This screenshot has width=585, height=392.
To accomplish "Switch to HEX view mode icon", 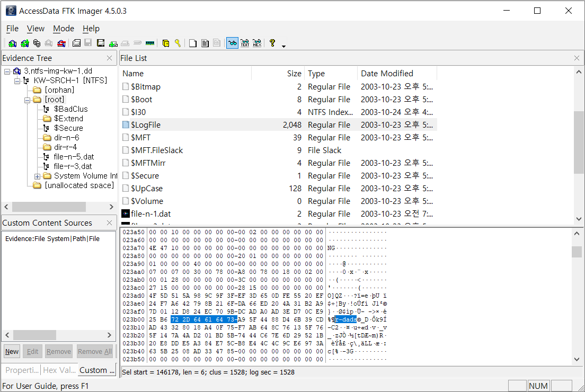I will point(257,43).
